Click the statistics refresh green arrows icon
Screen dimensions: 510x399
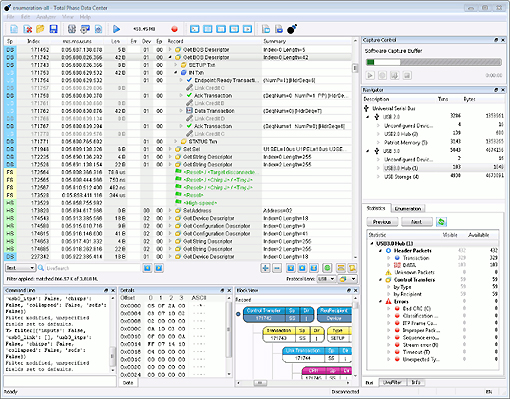(x=441, y=222)
